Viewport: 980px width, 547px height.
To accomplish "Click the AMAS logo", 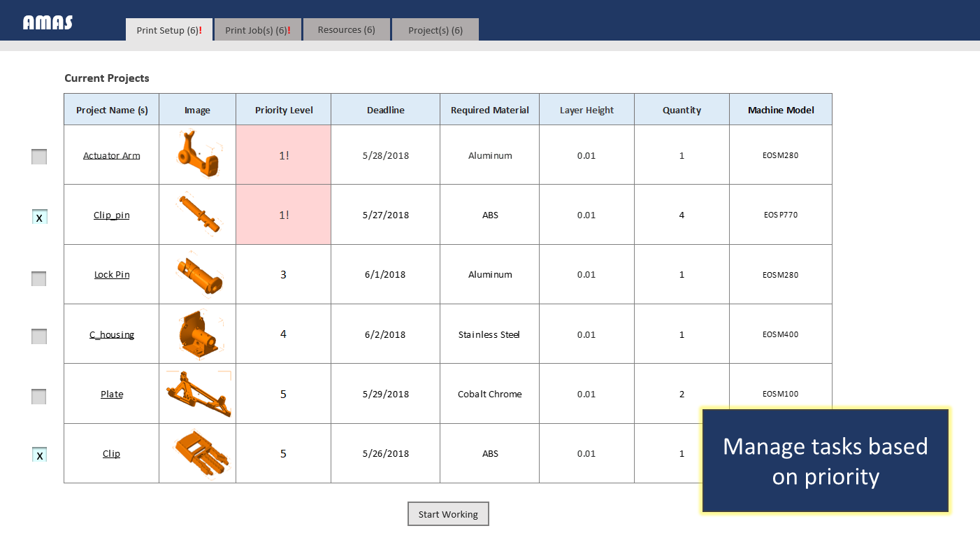I will (48, 23).
